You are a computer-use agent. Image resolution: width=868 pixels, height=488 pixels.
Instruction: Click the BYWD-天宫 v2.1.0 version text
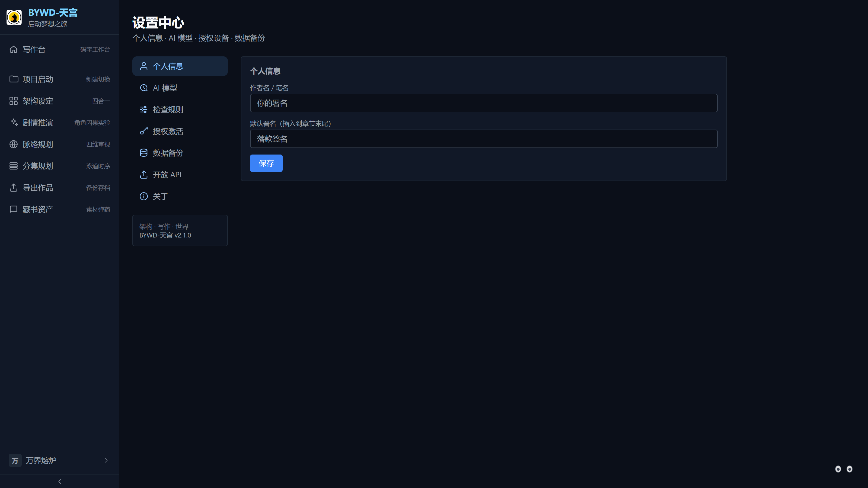tap(165, 235)
